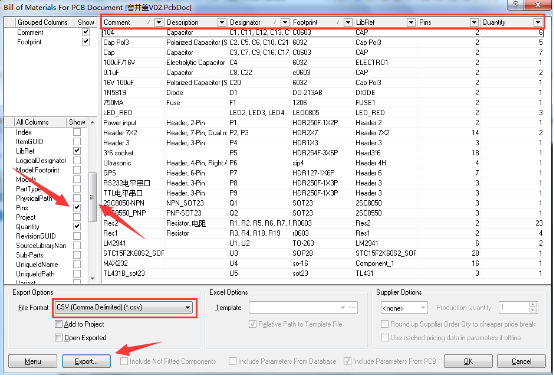Image resolution: width=554 pixels, height=375 pixels.
Task: Enable Open Exported option
Action: pos(59,338)
